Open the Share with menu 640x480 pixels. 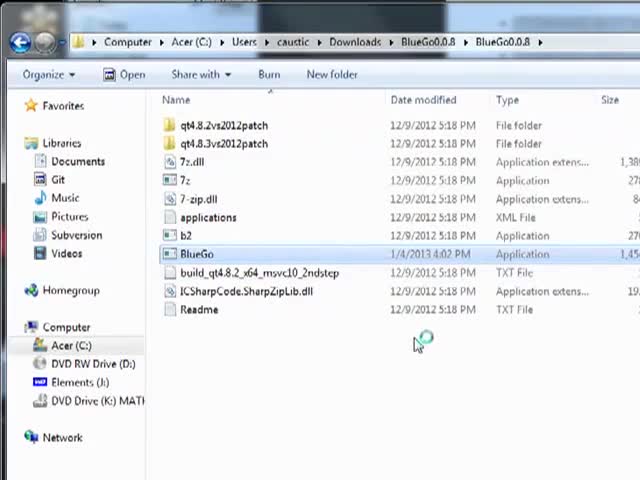pyautogui.click(x=201, y=75)
